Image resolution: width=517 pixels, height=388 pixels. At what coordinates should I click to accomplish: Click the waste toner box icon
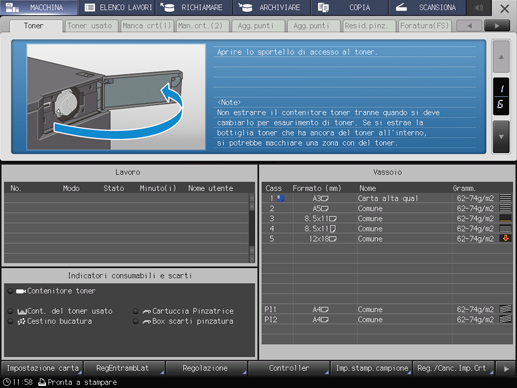pos(22,312)
